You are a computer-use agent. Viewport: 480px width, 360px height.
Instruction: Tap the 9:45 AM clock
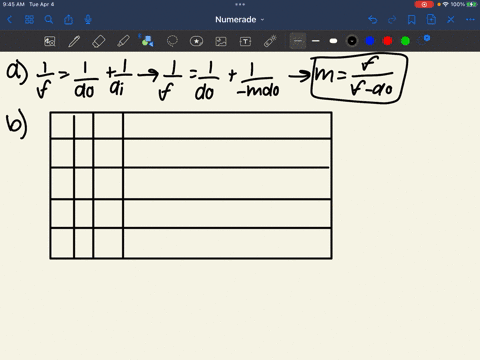[x=14, y=4]
